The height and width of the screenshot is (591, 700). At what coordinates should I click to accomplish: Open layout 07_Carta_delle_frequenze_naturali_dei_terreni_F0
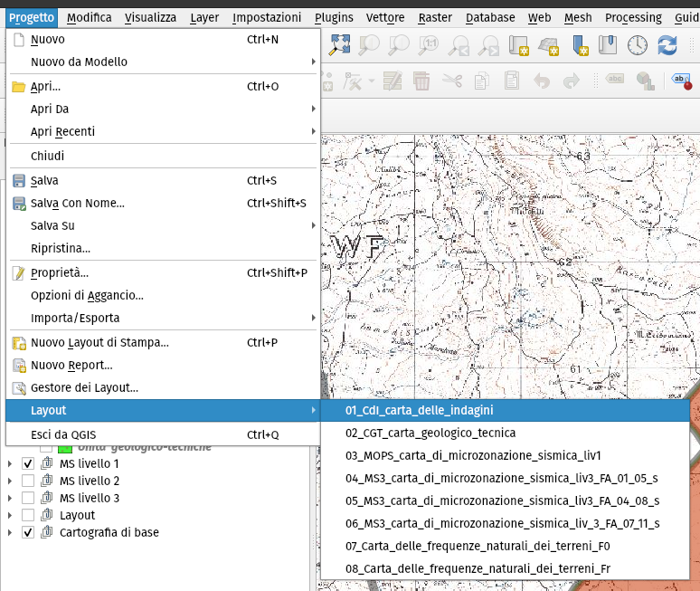click(x=506, y=546)
